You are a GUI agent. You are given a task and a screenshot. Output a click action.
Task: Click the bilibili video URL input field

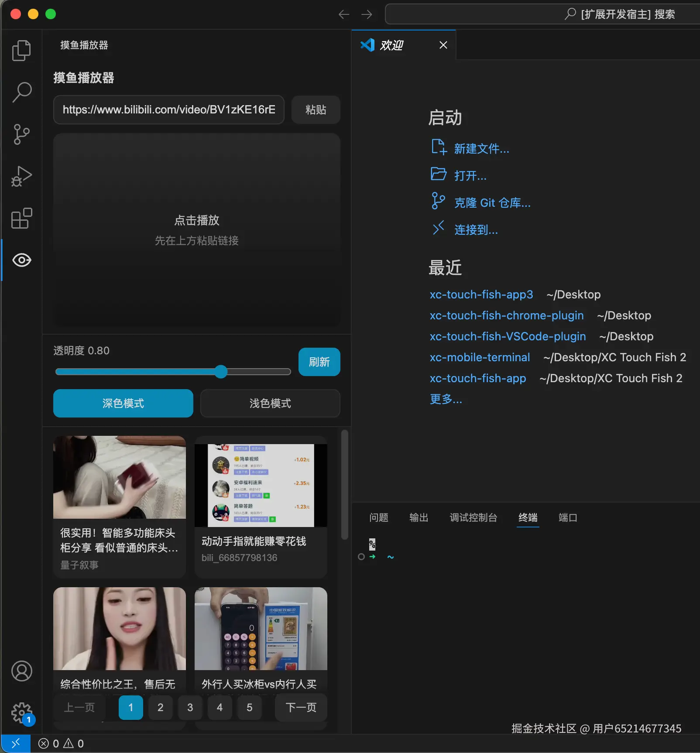click(169, 110)
